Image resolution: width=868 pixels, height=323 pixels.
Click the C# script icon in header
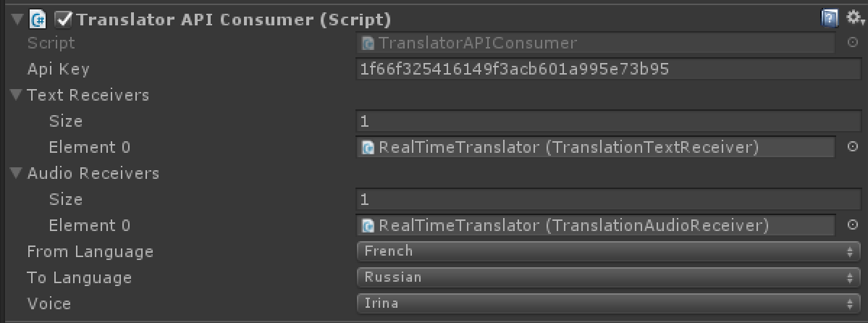(39, 20)
